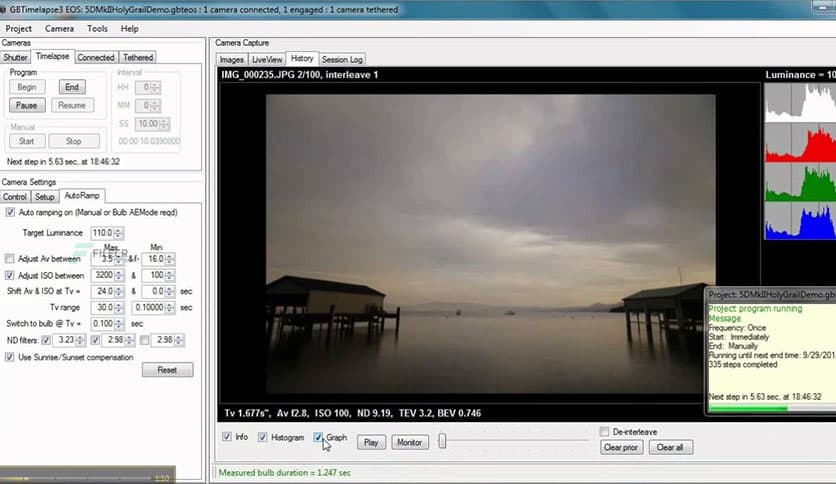This screenshot has width=836, height=484.
Task: Switch to the Images tab
Action: pos(231,60)
